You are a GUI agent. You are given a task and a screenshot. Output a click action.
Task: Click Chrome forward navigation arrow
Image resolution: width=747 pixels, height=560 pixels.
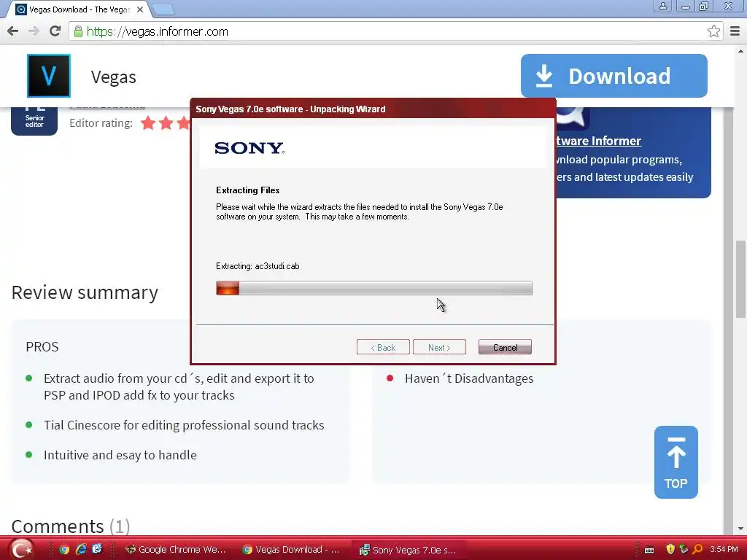click(x=34, y=31)
